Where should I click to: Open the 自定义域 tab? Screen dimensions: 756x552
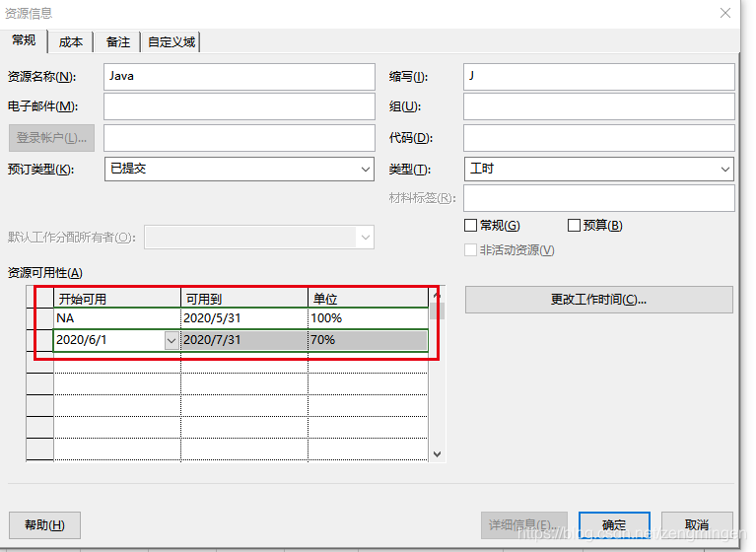coord(172,42)
